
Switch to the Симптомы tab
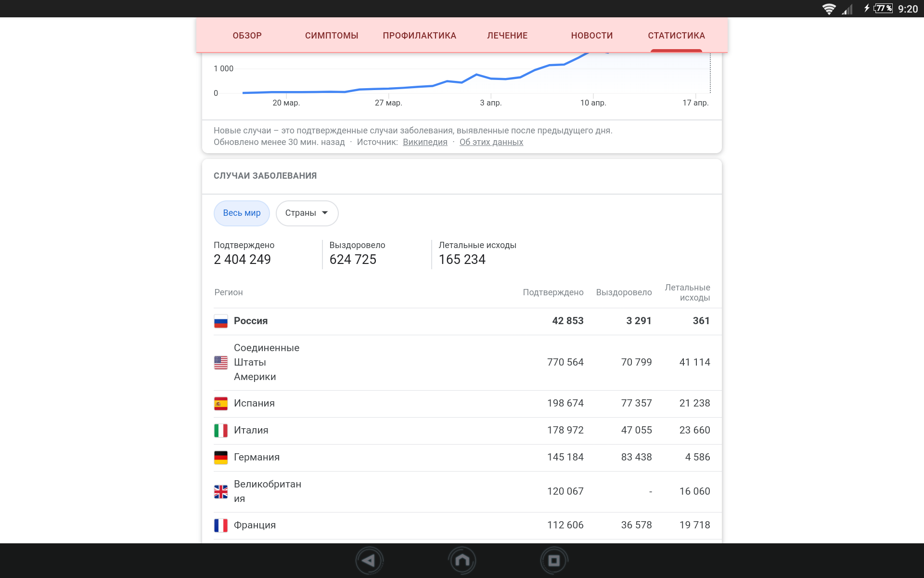(332, 36)
